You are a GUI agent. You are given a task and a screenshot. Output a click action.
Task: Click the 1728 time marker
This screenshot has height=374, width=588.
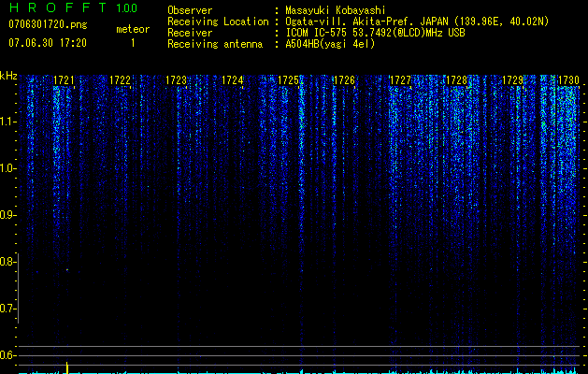(456, 80)
